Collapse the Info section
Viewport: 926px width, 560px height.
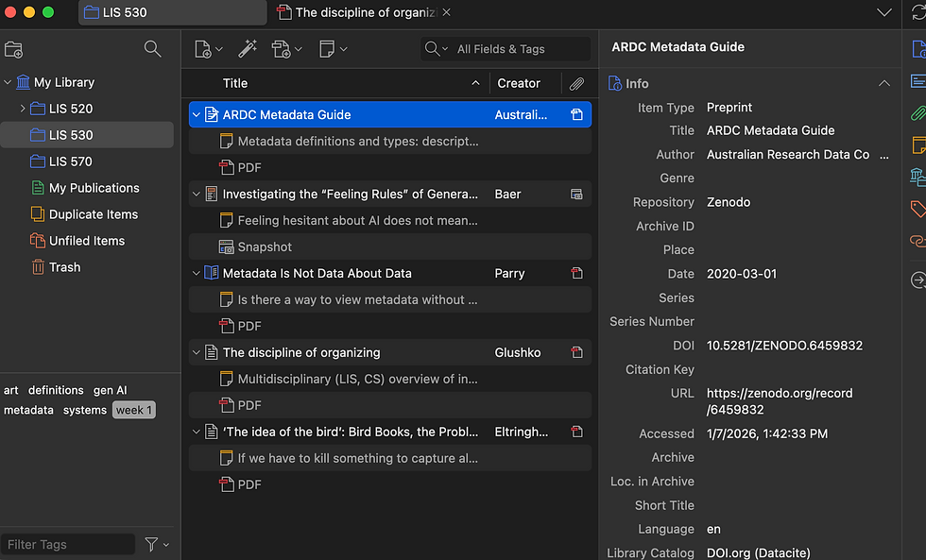884,84
